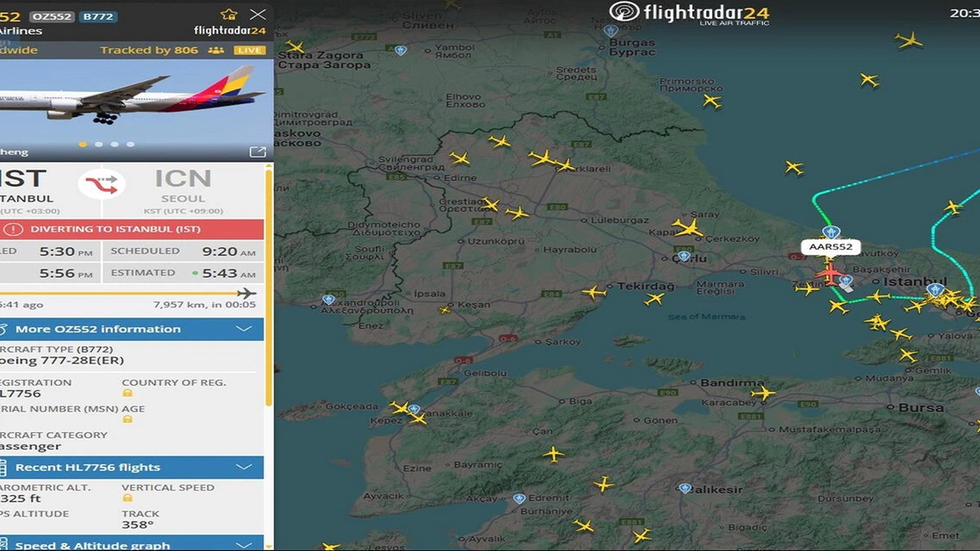Click the lock icon under Country of Reg.
Image resolution: width=980 pixels, height=551 pixels.
pyautogui.click(x=128, y=393)
